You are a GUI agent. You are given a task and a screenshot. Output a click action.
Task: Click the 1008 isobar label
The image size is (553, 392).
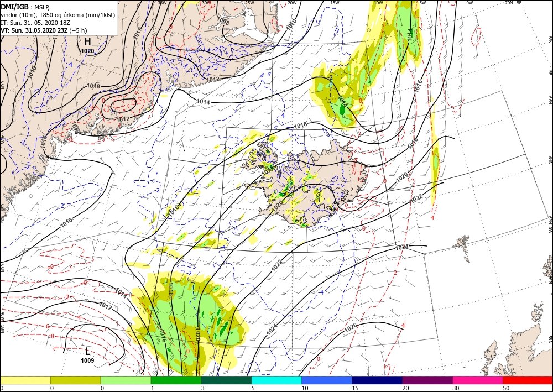[223, 22]
